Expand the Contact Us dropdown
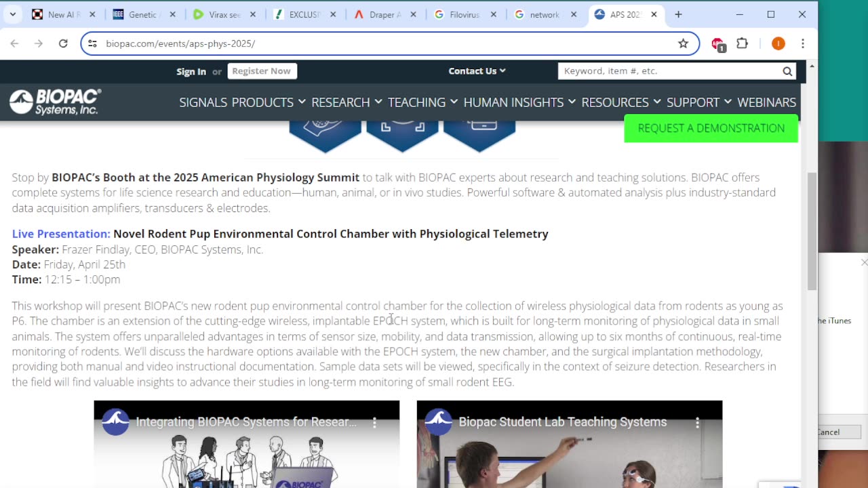This screenshot has height=488, width=868. [x=477, y=71]
